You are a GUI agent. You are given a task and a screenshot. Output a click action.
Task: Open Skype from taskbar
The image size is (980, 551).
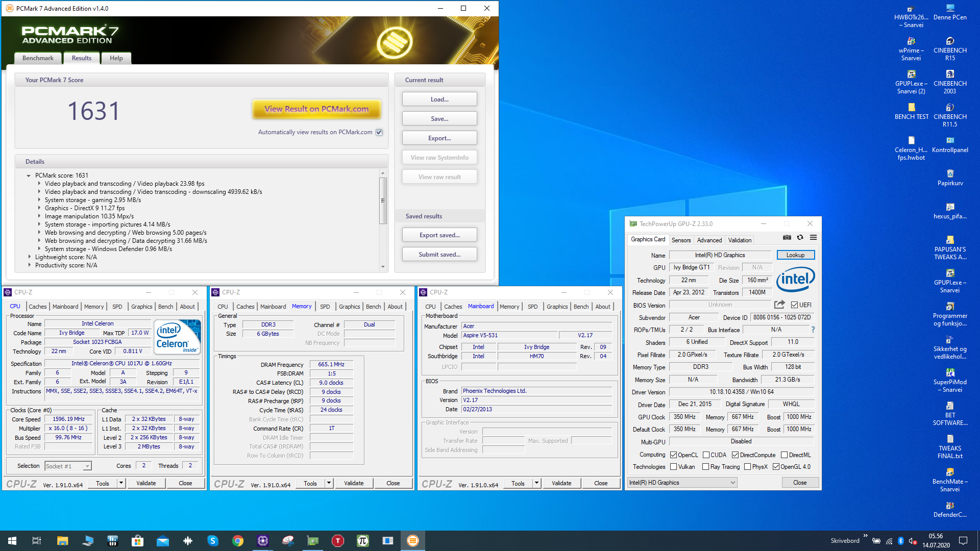tap(213, 541)
